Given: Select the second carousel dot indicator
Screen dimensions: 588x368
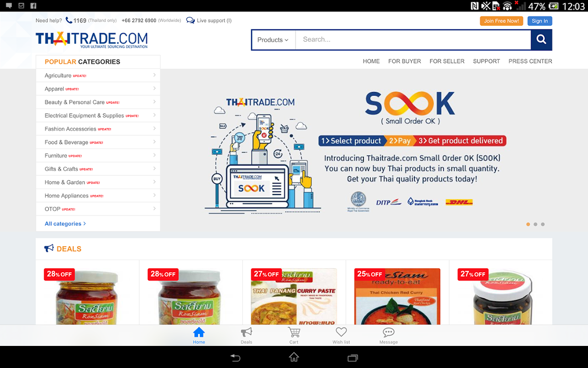Looking at the screenshot, I should tap(536, 224).
